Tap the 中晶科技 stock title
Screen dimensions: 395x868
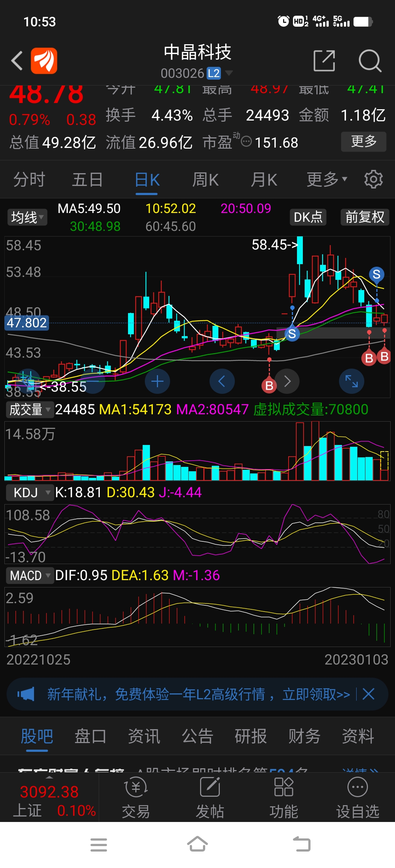coord(197,52)
